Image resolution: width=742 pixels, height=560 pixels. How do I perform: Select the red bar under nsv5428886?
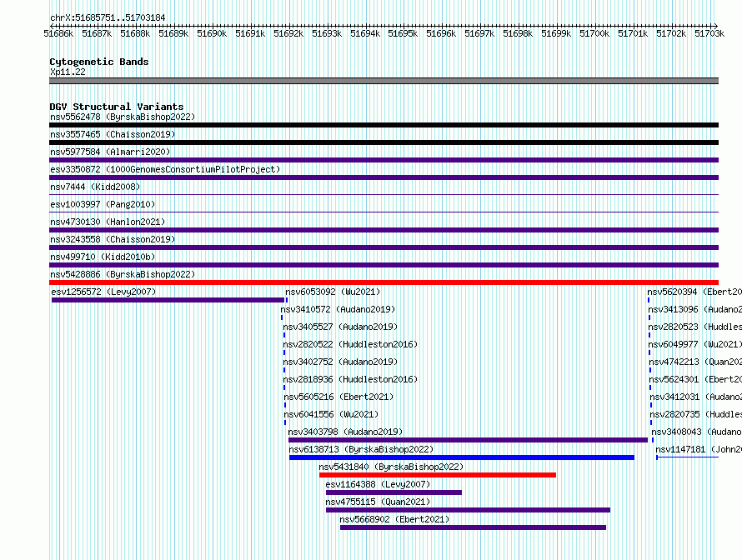(x=384, y=282)
